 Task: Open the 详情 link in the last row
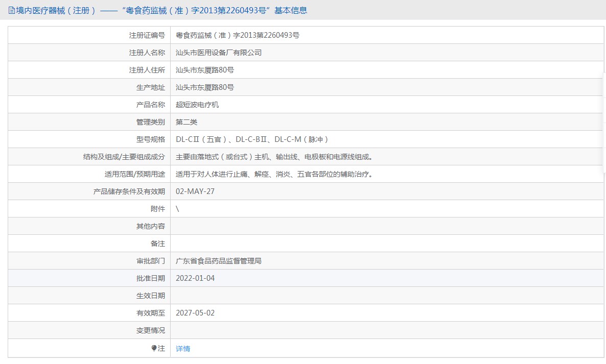(x=183, y=349)
